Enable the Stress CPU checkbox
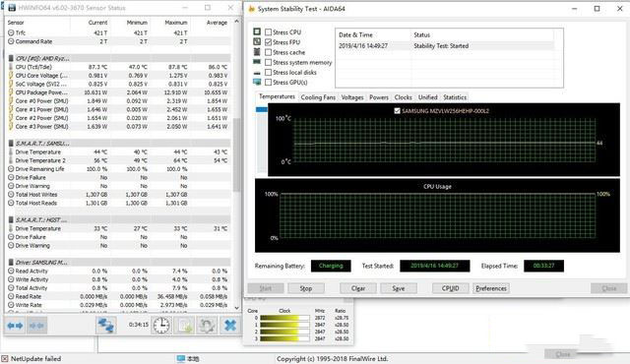 point(269,32)
